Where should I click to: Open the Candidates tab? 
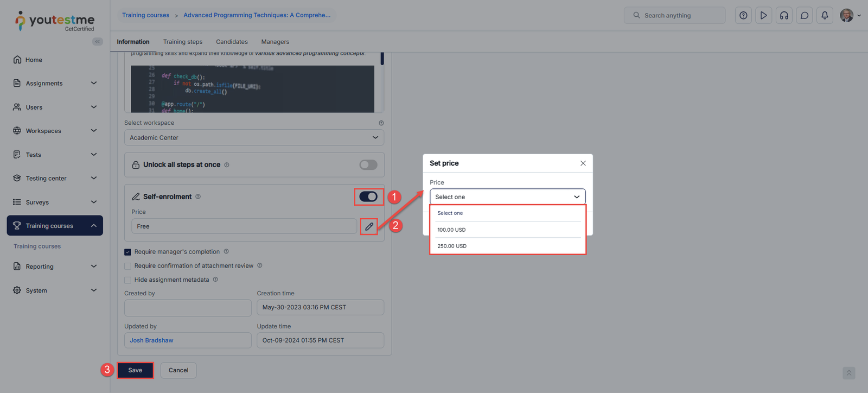(x=232, y=42)
